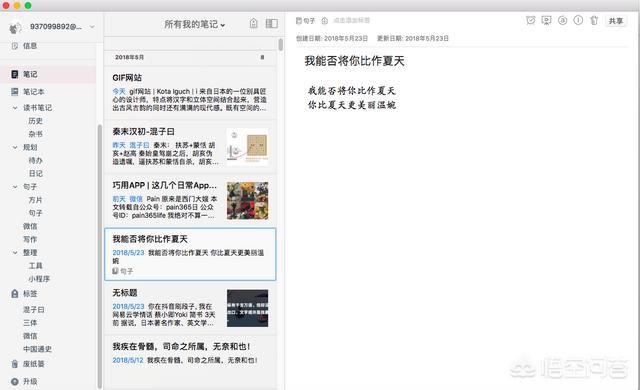Select the 我能否将你比作夏天 note card
640x390 pixels.
coord(190,254)
